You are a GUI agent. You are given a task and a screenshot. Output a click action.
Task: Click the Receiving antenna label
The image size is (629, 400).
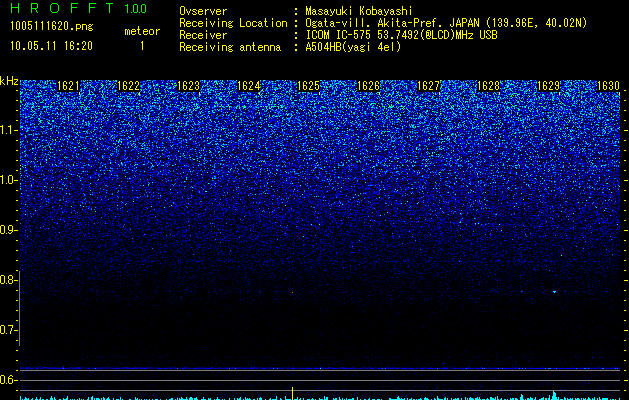(230, 47)
